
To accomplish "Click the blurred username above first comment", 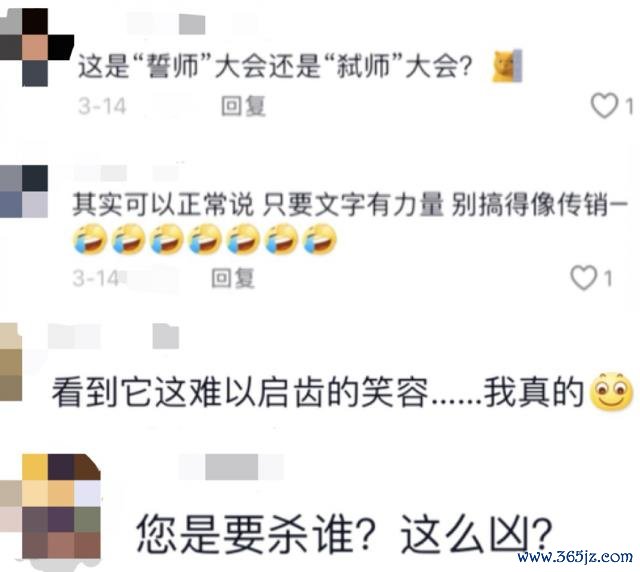I will (165, 23).
